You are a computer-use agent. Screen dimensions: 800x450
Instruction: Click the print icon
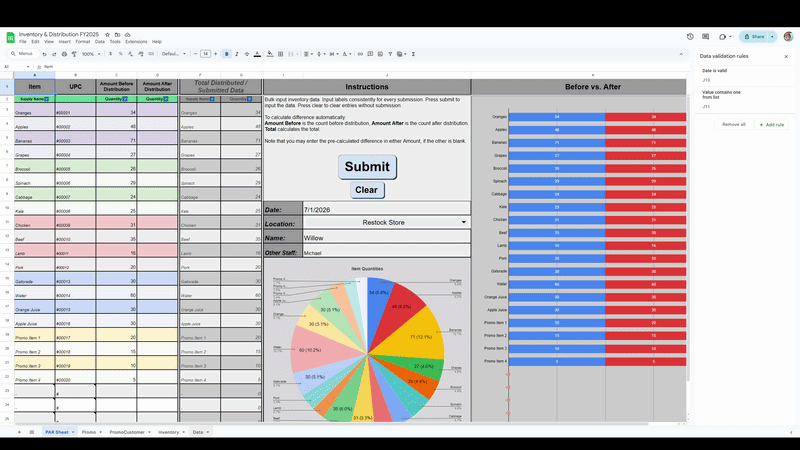pos(65,53)
